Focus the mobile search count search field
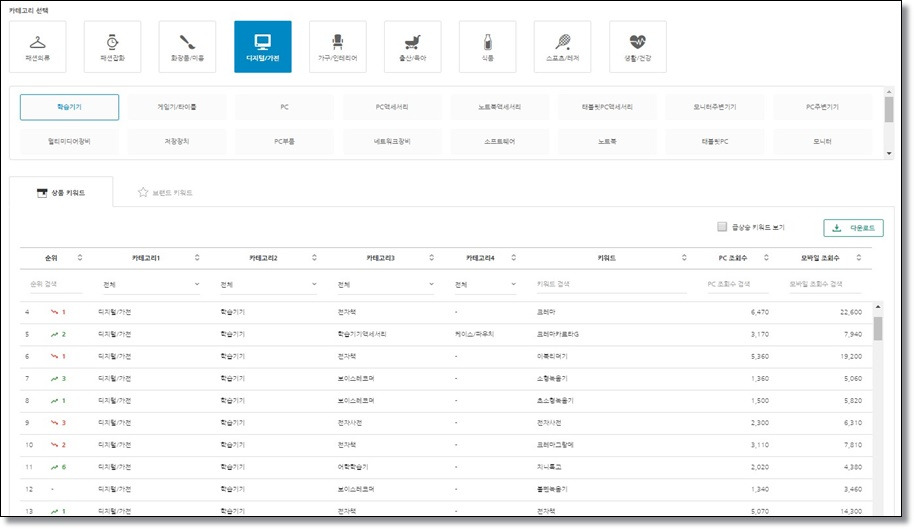 pyautogui.click(x=824, y=284)
